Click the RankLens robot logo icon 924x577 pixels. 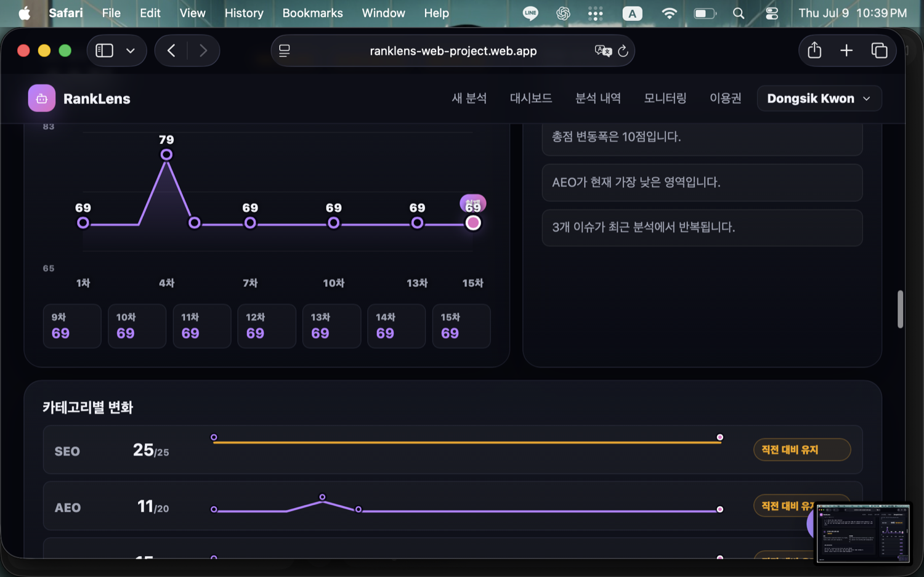click(x=41, y=99)
